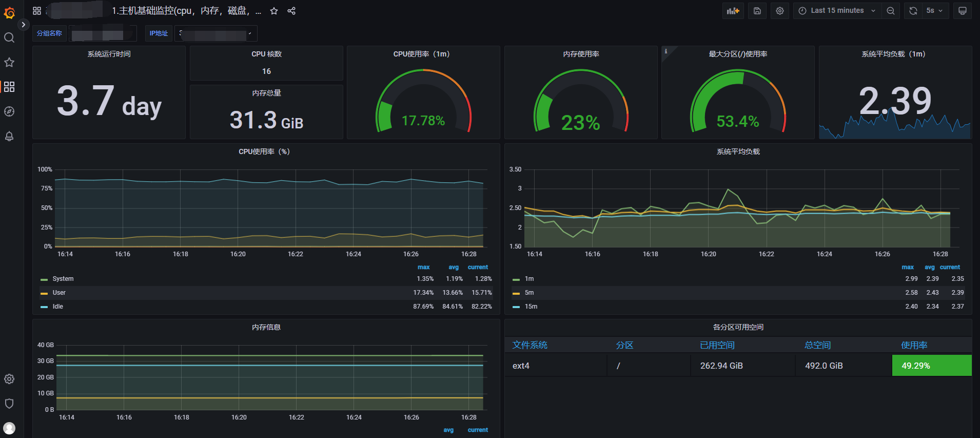Sort partition table by 分区 column

(624, 345)
